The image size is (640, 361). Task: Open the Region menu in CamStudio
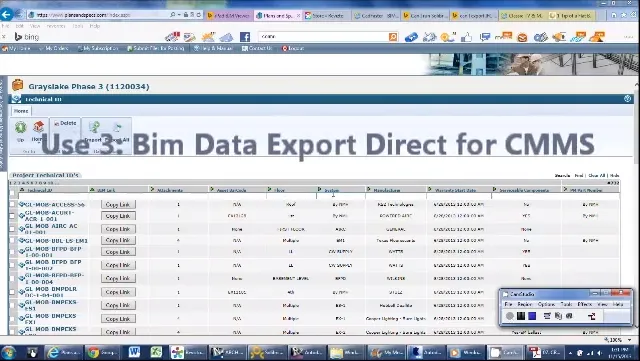pyautogui.click(x=525, y=304)
